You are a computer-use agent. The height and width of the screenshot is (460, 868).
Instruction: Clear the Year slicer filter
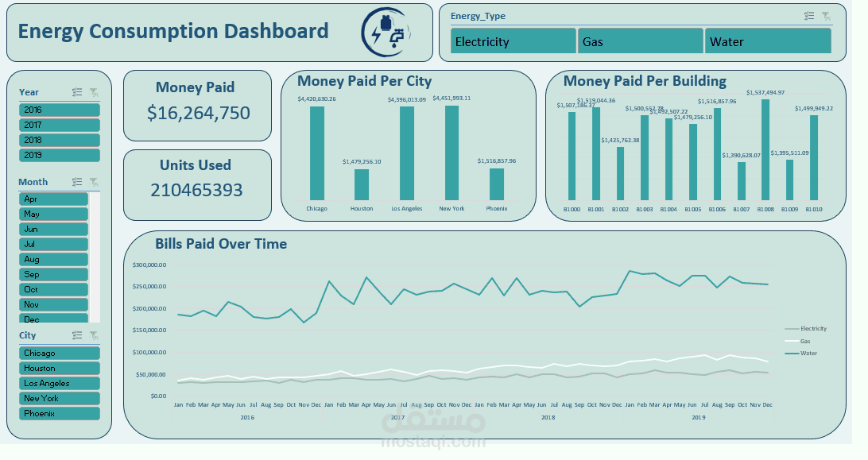tap(94, 92)
